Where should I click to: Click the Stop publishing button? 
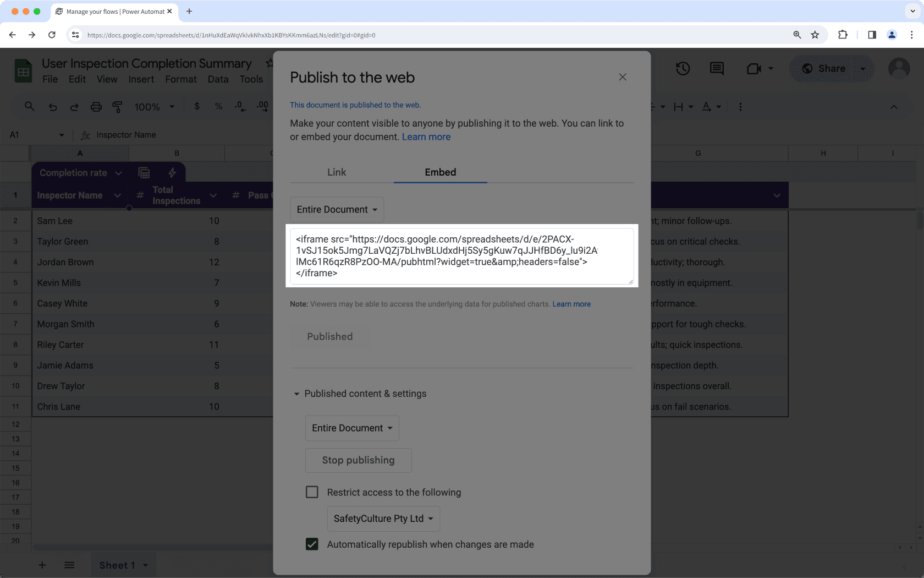(x=358, y=460)
